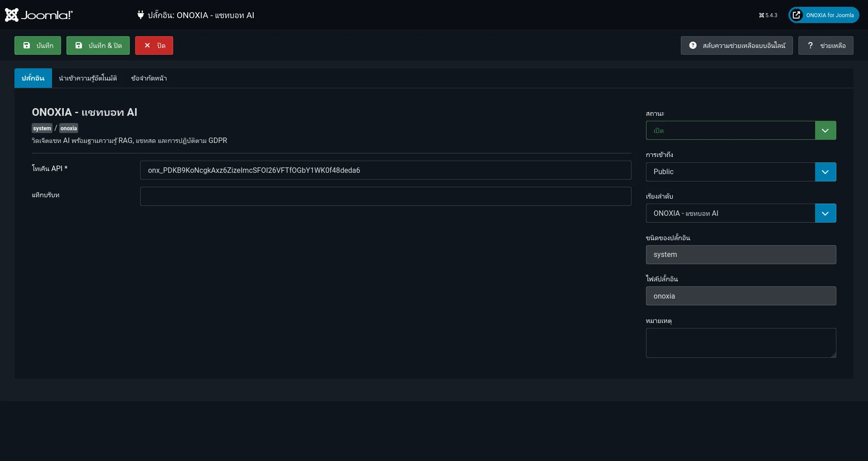Click the การเข้าถึง label
Viewport: 868px width, 461px height.
click(x=660, y=155)
